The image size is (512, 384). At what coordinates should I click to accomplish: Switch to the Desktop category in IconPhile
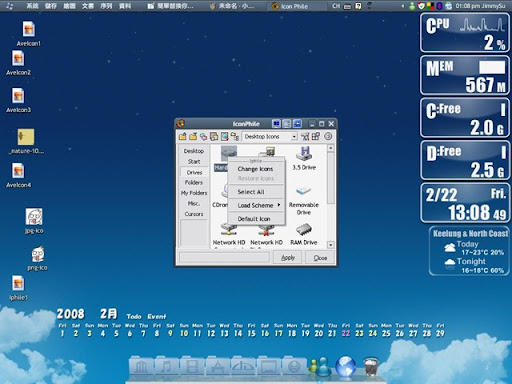click(x=194, y=151)
